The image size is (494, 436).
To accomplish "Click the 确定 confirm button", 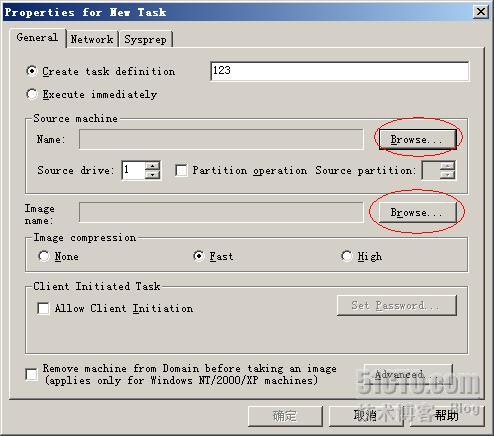I will coord(285,416).
